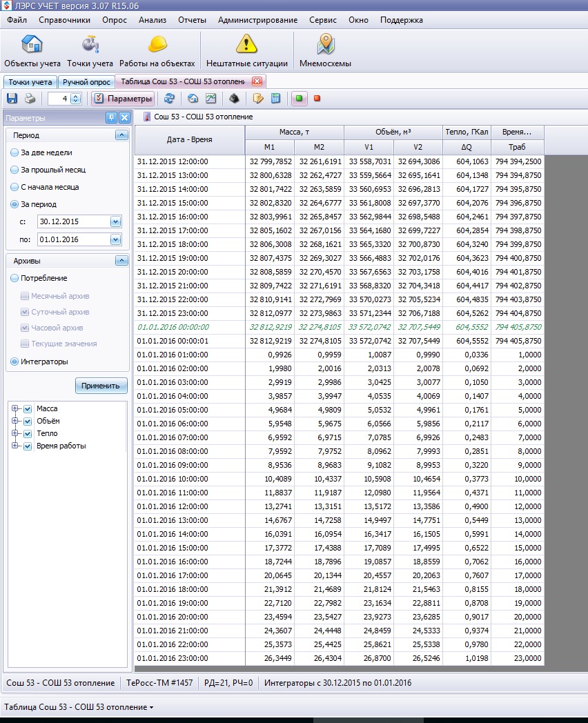The image size is (588, 723).
Task: Open the Файл menu
Action: point(17,20)
